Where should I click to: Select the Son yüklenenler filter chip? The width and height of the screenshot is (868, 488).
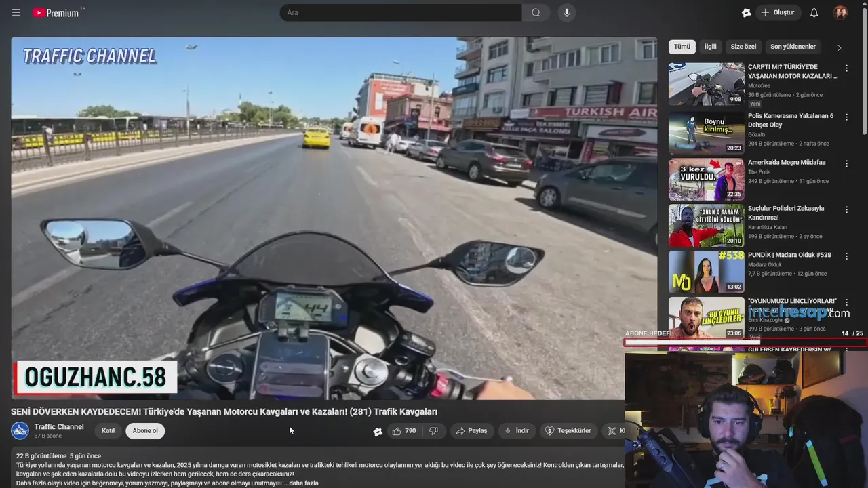tap(793, 47)
